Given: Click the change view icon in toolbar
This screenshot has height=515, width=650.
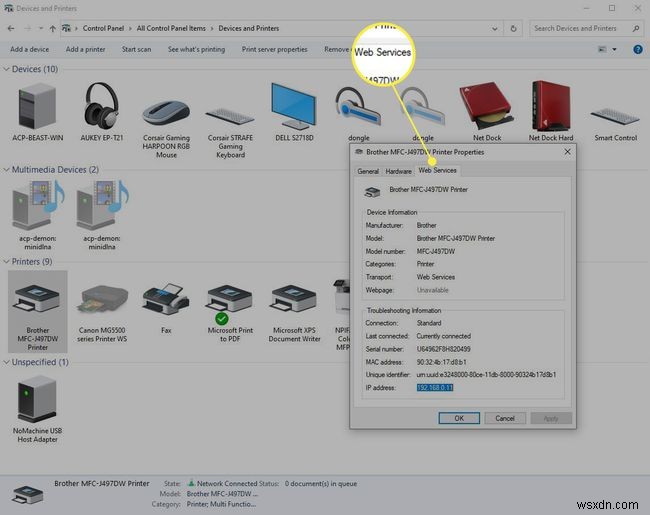Looking at the screenshot, I should point(602,49).
